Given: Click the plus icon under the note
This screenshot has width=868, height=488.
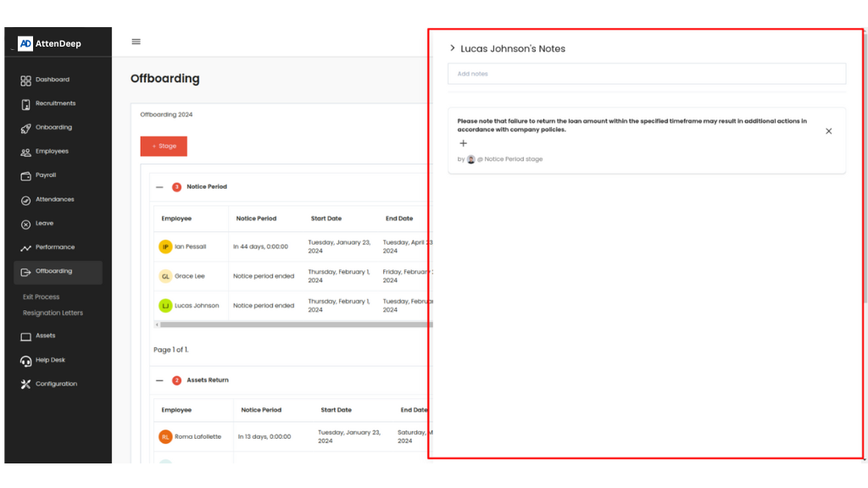Looking at the screenshot, I should tap(463, 143).
